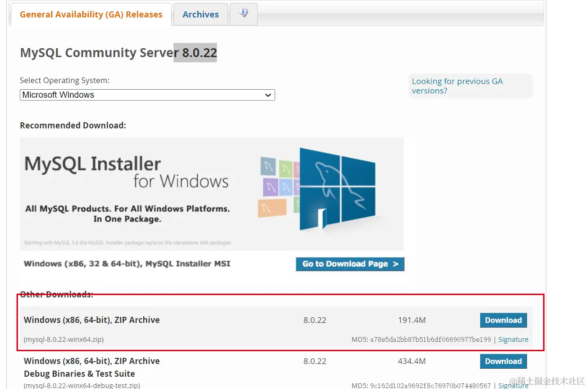The image size is (588, 389).
Task: Download the 191.4M ZIP Archive
Action: pos(503,320)
